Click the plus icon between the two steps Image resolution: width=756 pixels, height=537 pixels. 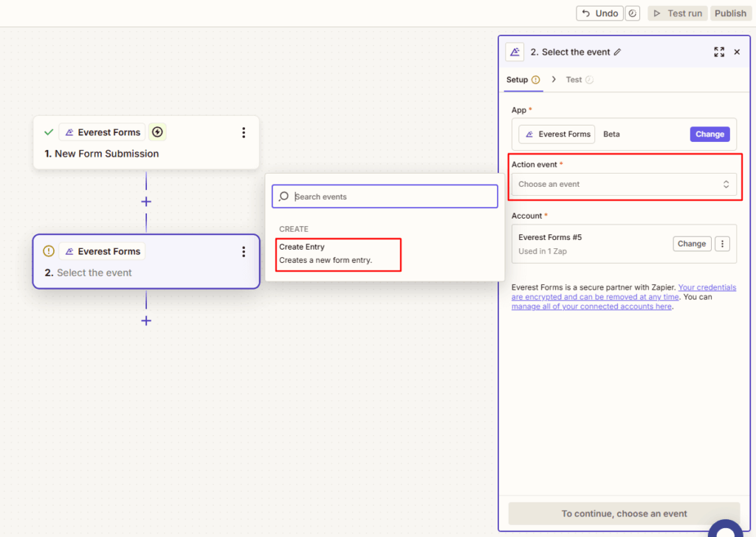(x=146, y=202)
